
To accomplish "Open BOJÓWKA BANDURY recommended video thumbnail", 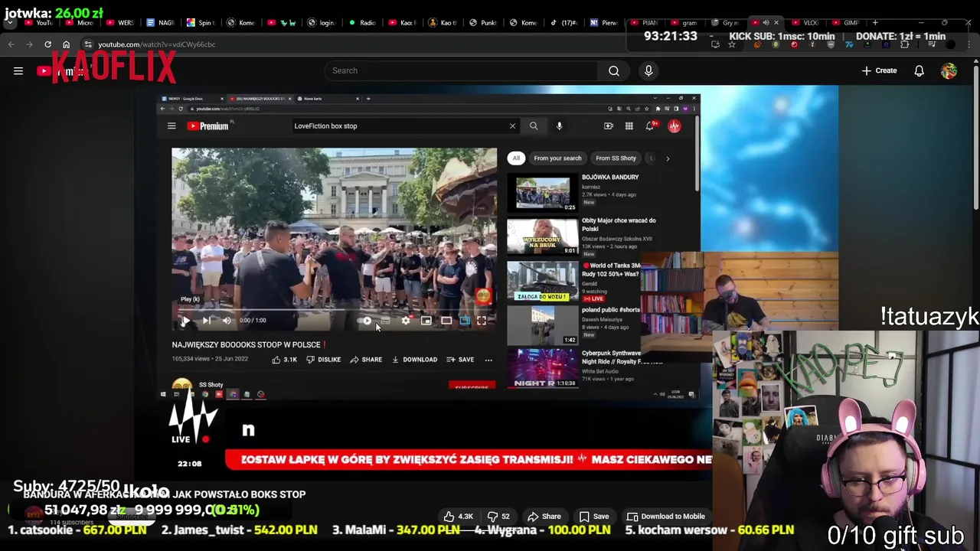I will pos(543,194).
